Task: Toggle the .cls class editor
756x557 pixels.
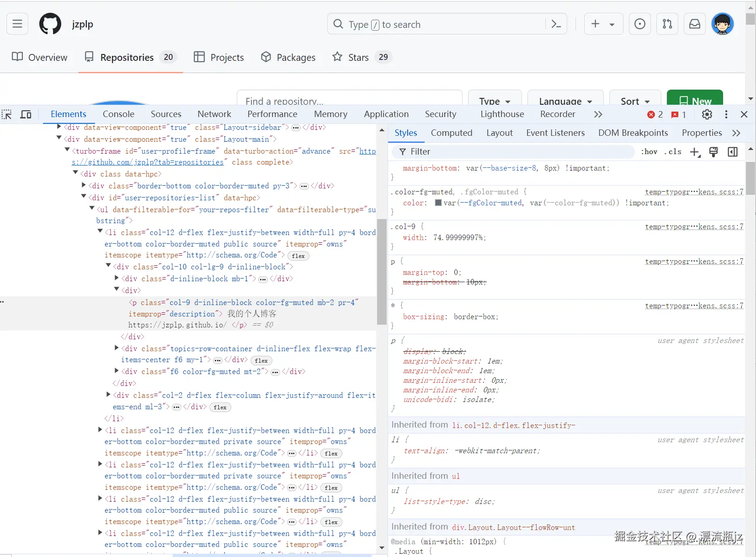Action: click(x=672, y=152)
